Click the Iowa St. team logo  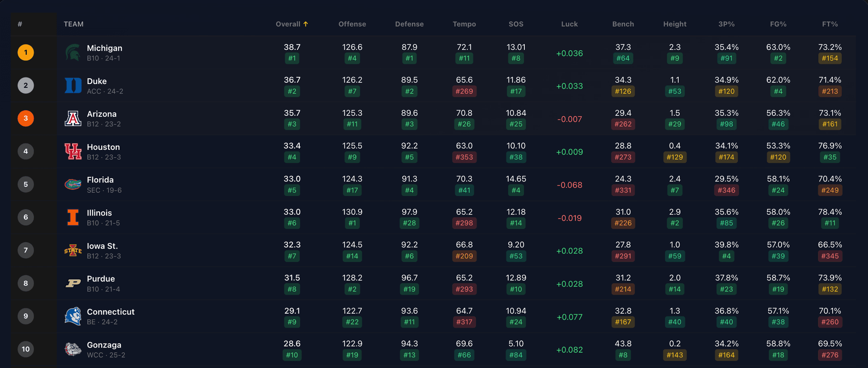73,250
